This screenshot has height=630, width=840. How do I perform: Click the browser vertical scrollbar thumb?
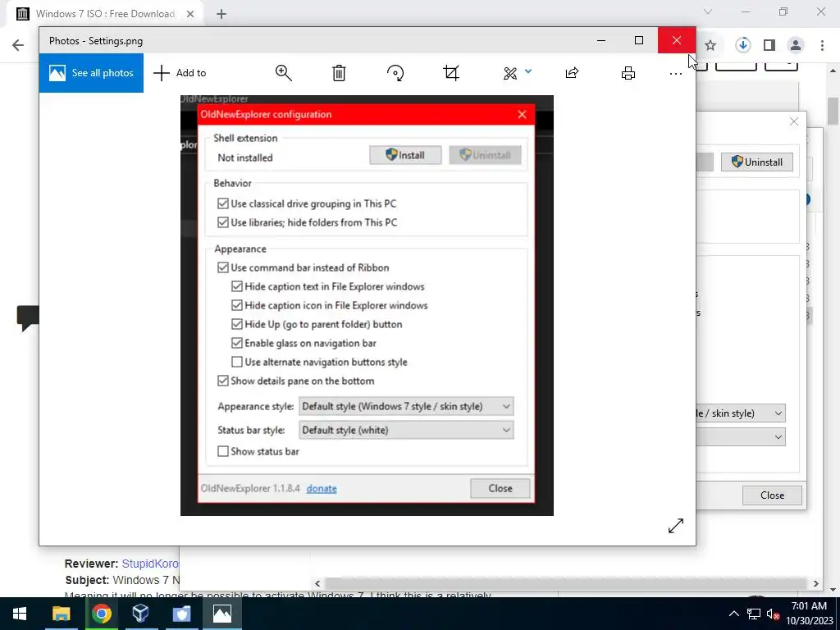833,111
